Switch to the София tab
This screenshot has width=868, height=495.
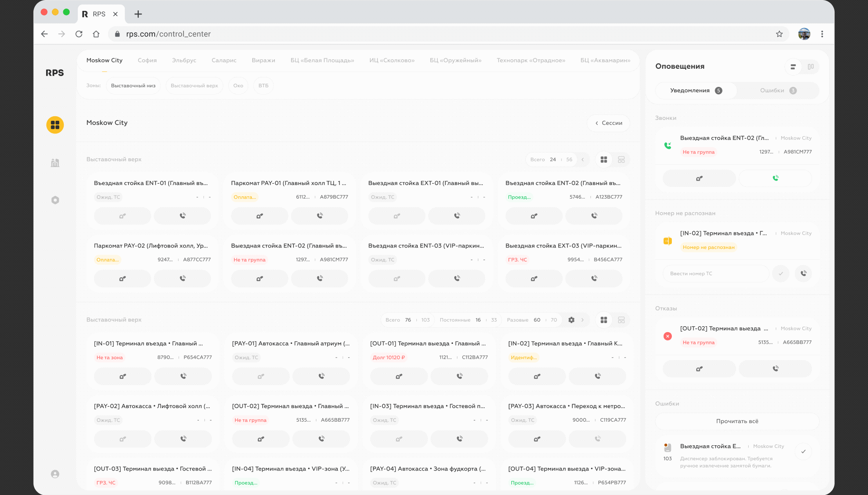coord(147,60)
